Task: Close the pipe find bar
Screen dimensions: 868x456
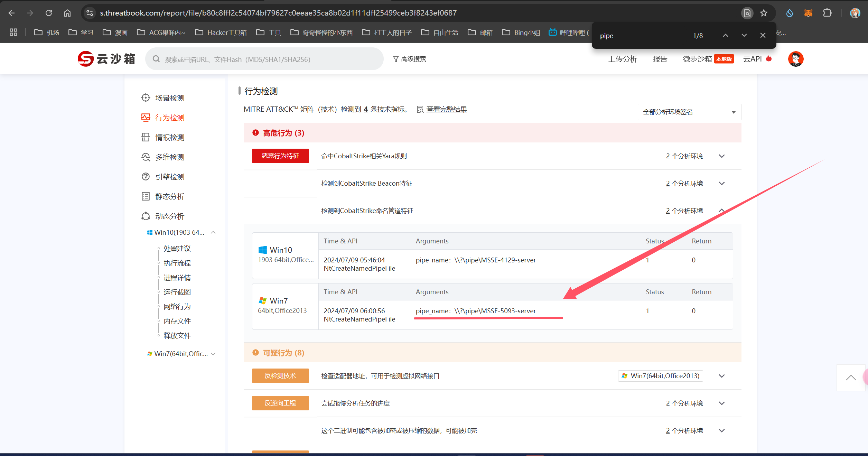Action: [x=763, y=36]
